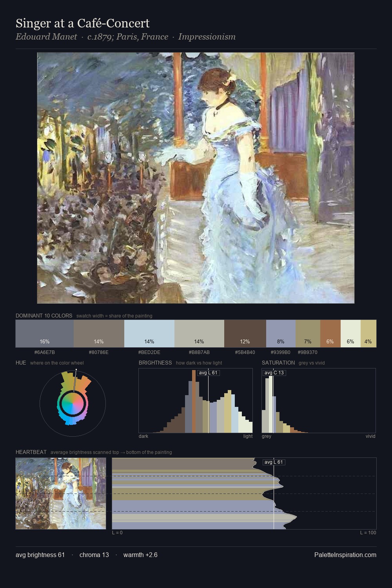Click the 'c.1879; Paris, France' text

(x=128, y=37)
